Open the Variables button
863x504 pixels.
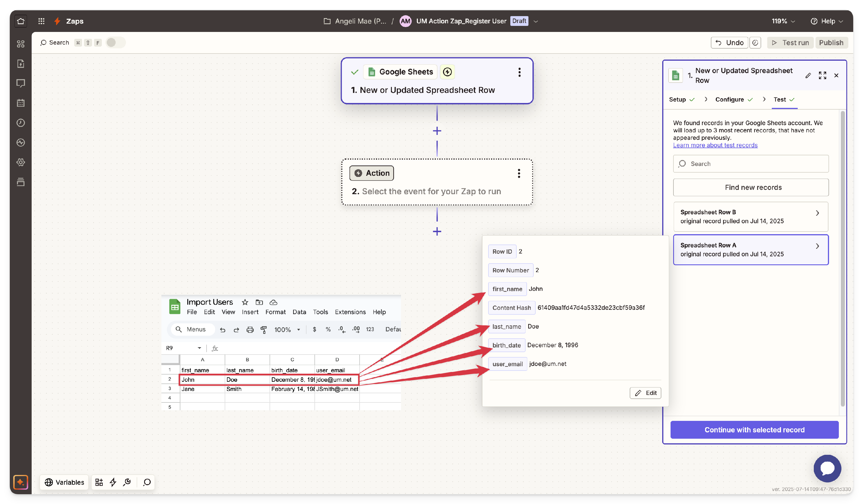tap(64, 482)
